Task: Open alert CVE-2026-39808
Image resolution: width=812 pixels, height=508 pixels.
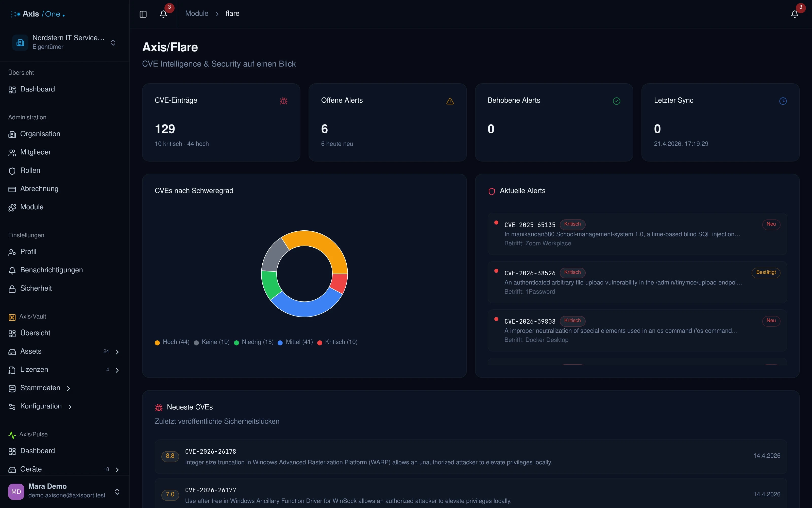Action: (637, 331)
